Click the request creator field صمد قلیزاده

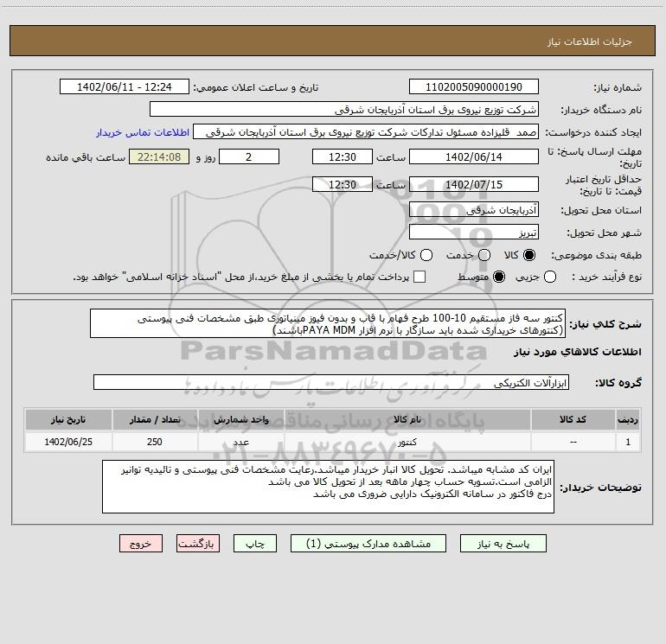[366, 132]
